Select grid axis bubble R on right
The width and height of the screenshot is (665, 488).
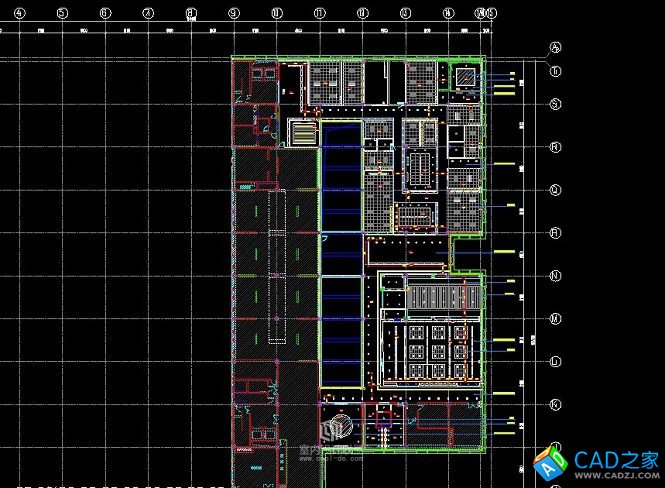(x=555, y=147)
